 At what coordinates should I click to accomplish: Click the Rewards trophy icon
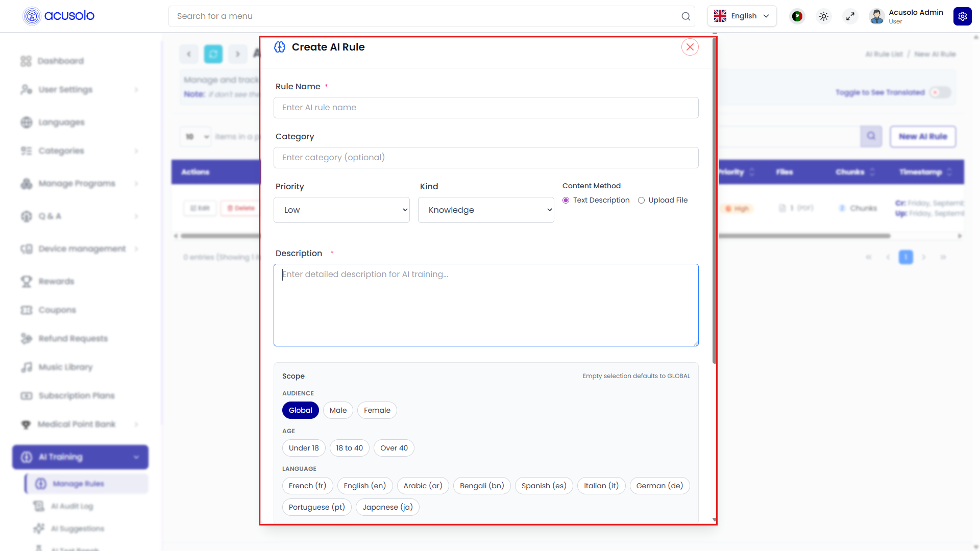26,281
